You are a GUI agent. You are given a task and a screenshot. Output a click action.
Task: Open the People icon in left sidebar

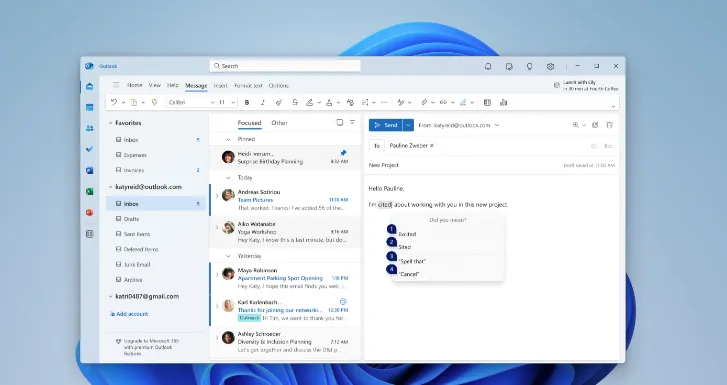pos(89,128)
